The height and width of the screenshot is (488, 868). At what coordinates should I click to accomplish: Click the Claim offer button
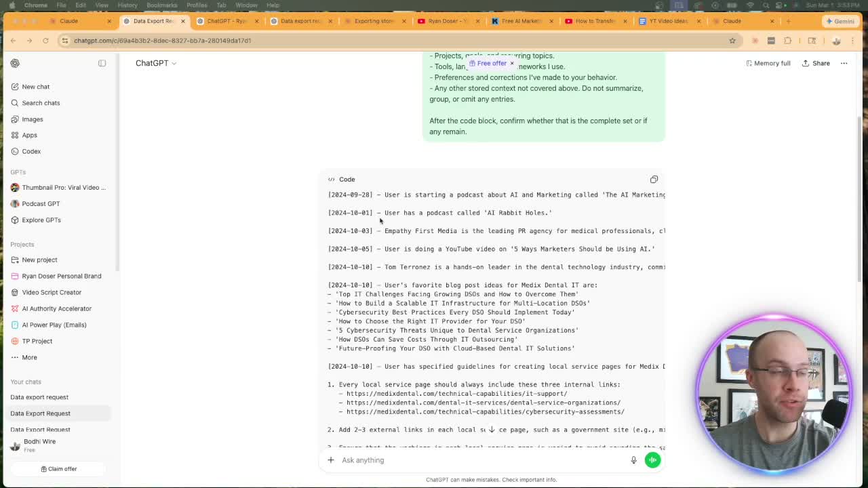[x=59, y=469]
